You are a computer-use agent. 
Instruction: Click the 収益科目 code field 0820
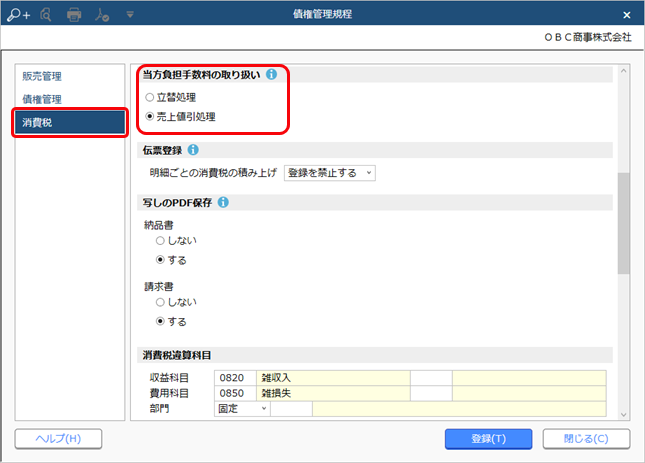[x=235, y=378]
